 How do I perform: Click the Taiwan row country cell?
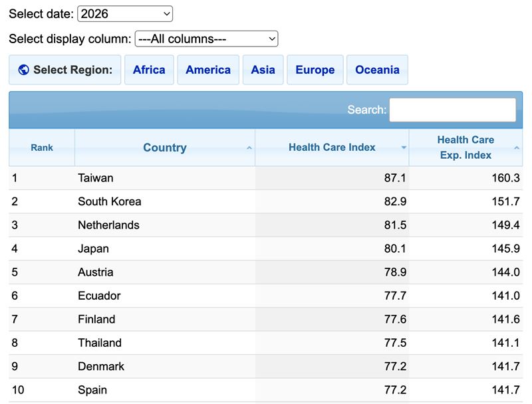pyautogui.click(x=96, y=178)
